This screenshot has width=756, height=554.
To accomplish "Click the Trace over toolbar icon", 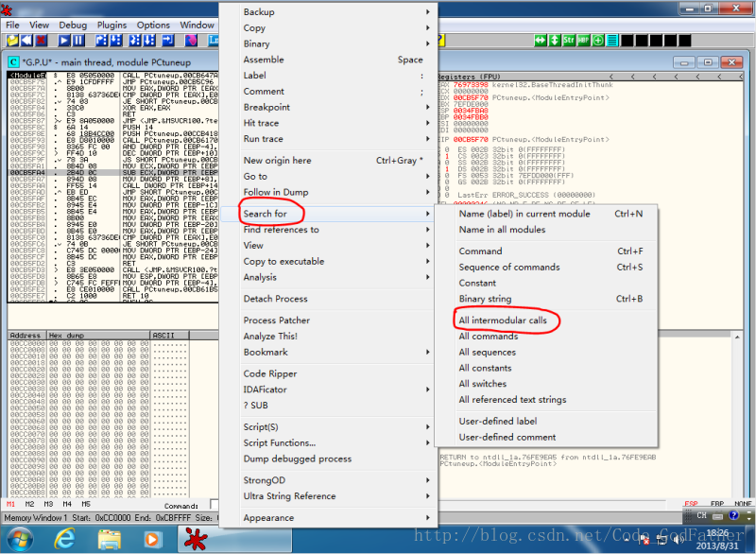I will coord(149,41).
